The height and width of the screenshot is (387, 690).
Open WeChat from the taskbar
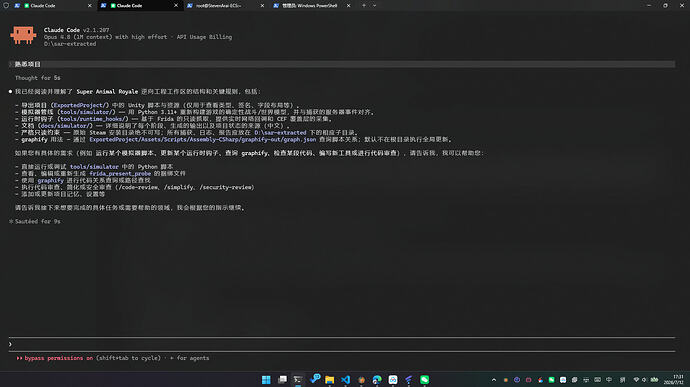(425, 380)
